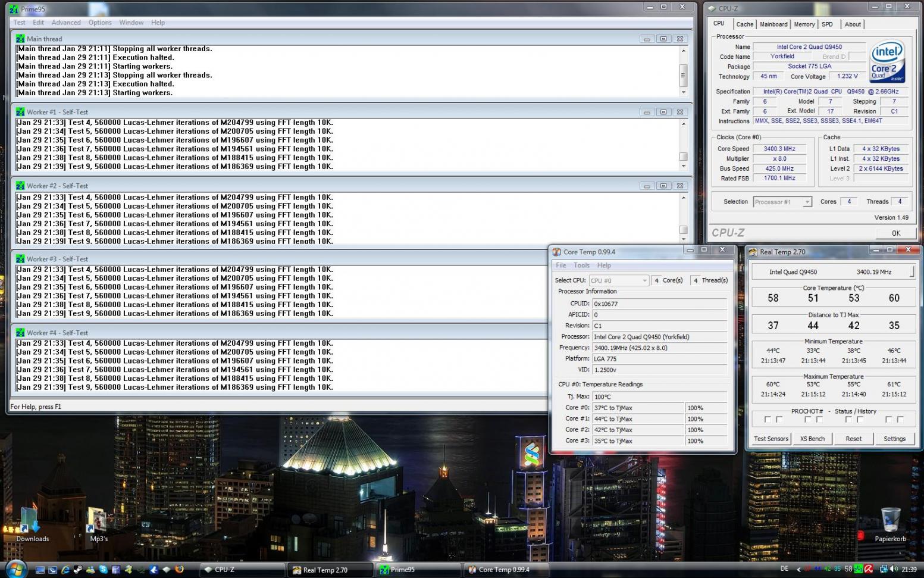Open the Windows Start orb
This screenshot has height=578, width=924.
(x=16, y=570)
